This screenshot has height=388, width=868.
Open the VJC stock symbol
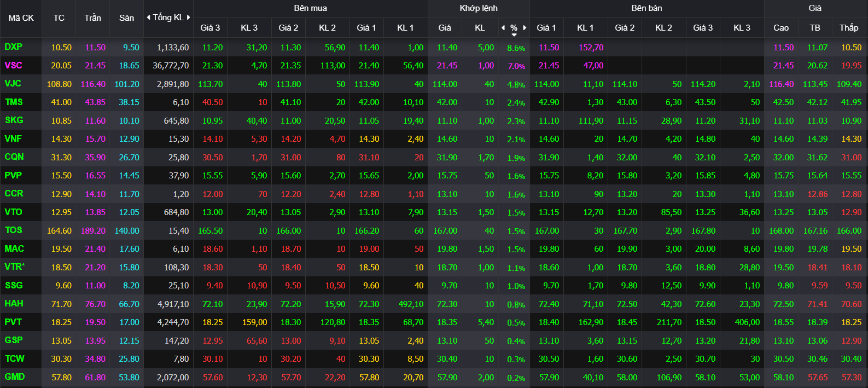[x=13, y=84]
